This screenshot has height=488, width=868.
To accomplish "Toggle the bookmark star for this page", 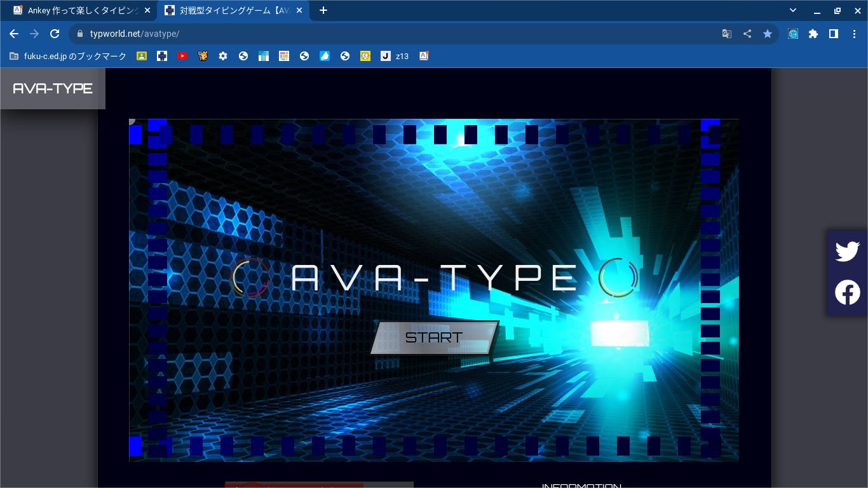I will click(x=768, y=34).
